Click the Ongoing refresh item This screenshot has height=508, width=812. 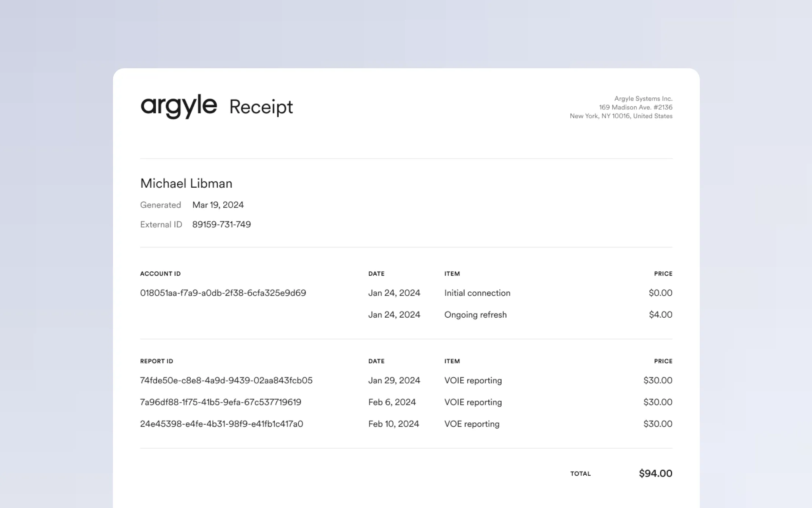tap(475, 315)
